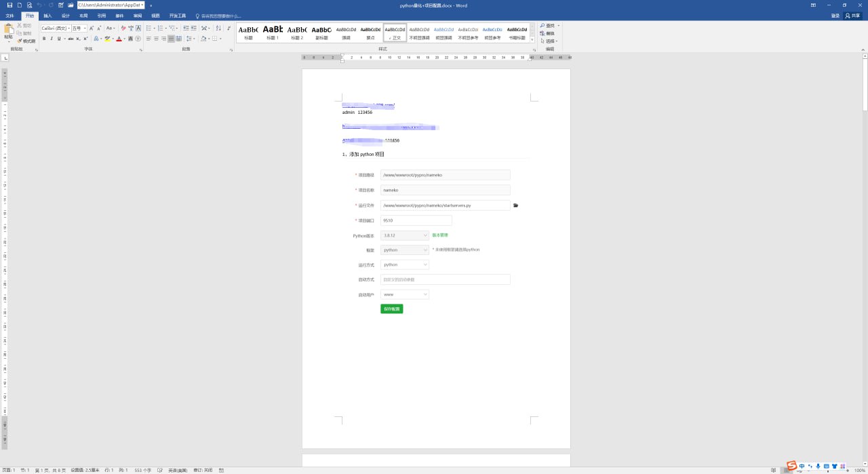Image resolution: width=868 pixels, height=474 pixels.
Task: Apply the 标题 1 heading style
Action: 273,32
